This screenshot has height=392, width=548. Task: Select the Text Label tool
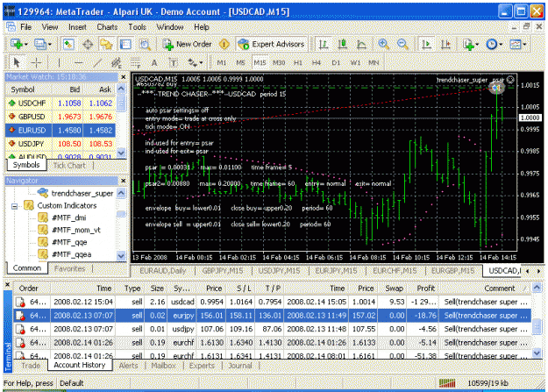(173, 62)
